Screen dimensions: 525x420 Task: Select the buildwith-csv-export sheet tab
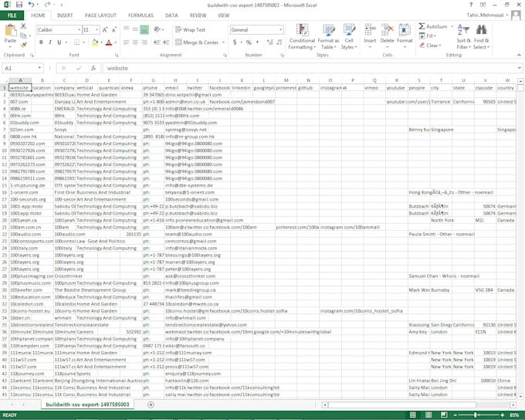point(89,405)
